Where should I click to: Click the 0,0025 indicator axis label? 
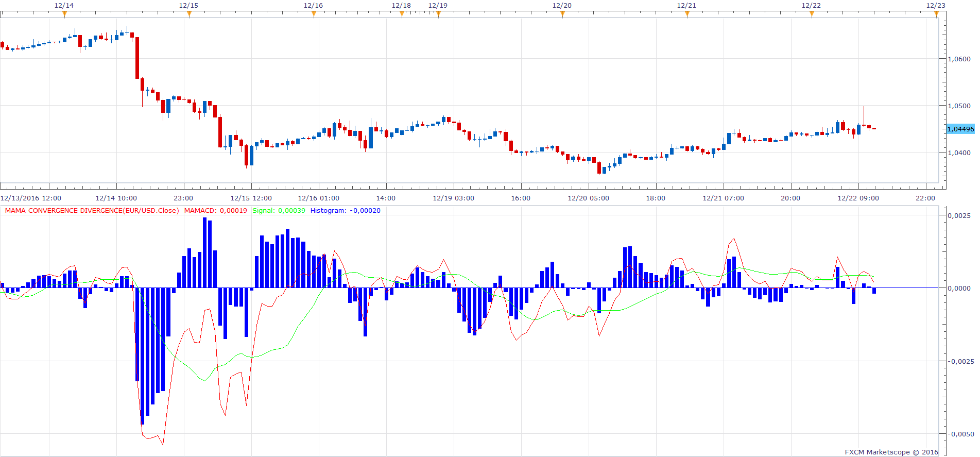pos(959,216)
